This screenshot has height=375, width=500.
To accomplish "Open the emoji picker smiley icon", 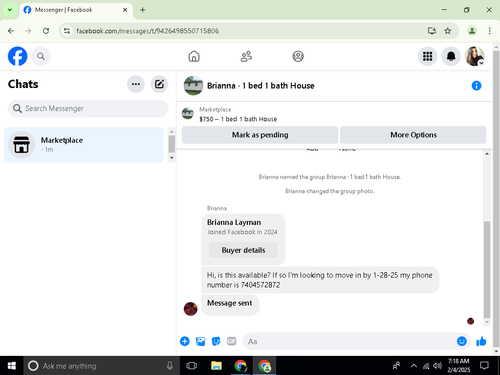I will pyautogui.click(x=462, y=341).
